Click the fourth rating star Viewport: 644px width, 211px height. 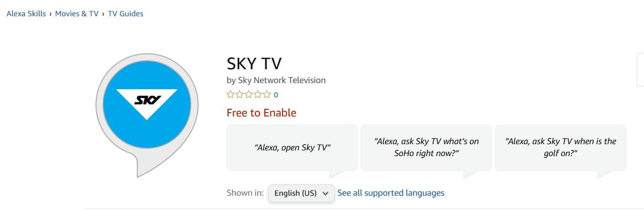click(x=258, y=95)
